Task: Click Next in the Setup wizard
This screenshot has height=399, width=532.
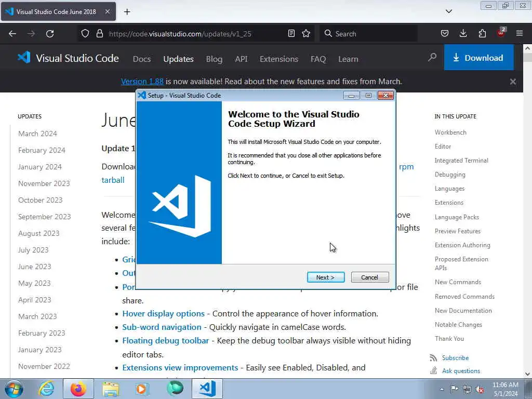Action: [326, 277]
